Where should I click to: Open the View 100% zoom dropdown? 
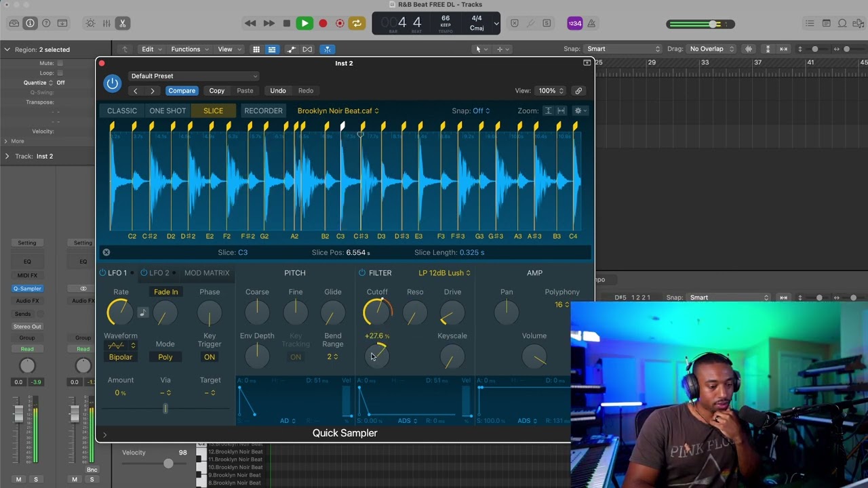pyautogui.click(x=550, y=91)
